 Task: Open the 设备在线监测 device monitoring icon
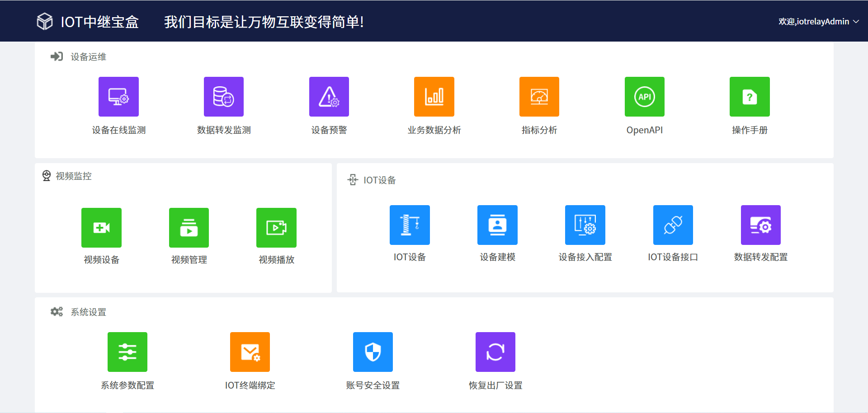[118, 97]
